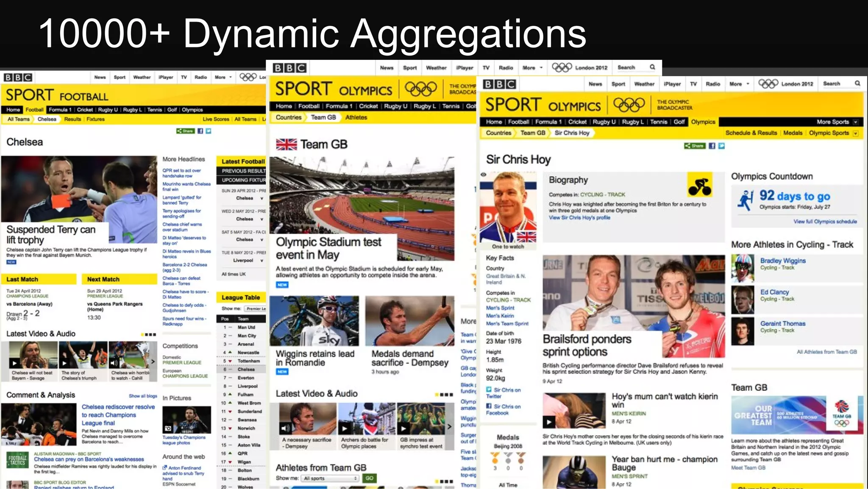Expand the 'More Sports' dropdown arrow

tap(855, 122)
